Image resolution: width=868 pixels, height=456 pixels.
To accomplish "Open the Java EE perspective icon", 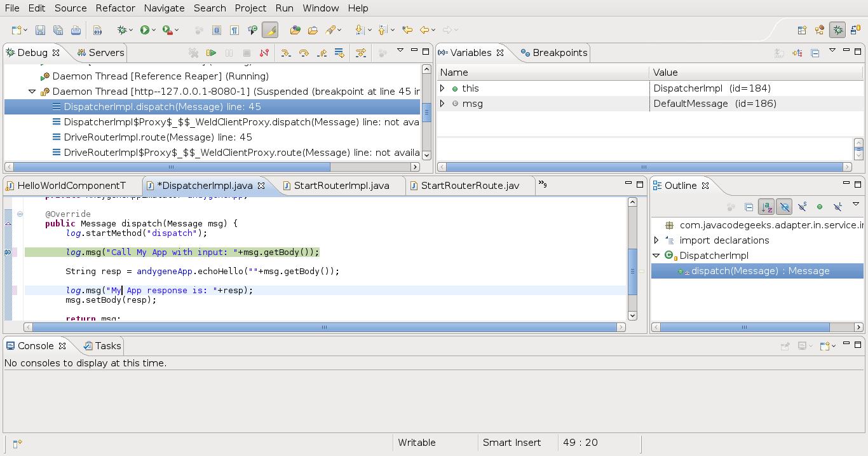I will [820, 30].
